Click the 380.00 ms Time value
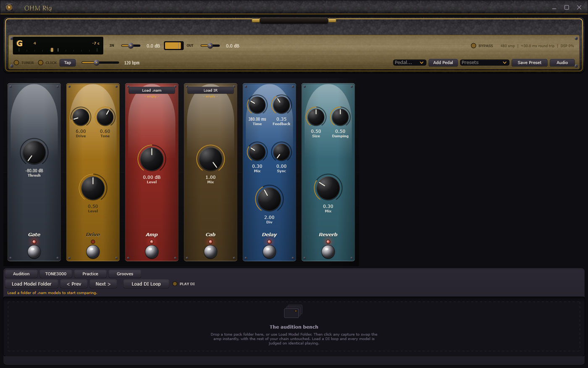The width and height of the screenshot is (588, 368). click(x=257, y=119)
